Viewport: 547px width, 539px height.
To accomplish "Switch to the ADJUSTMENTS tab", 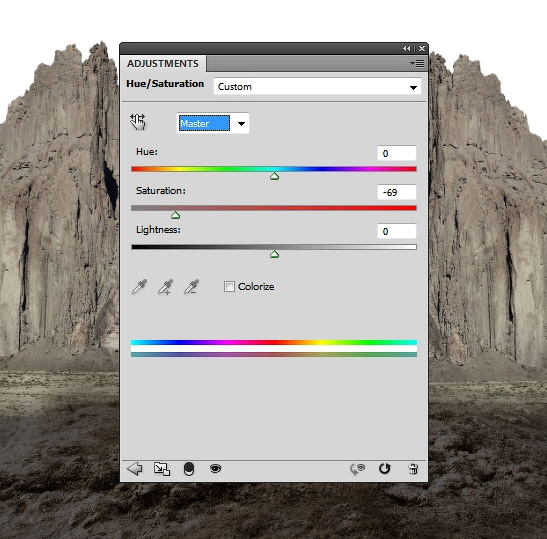I will (163, 63).
